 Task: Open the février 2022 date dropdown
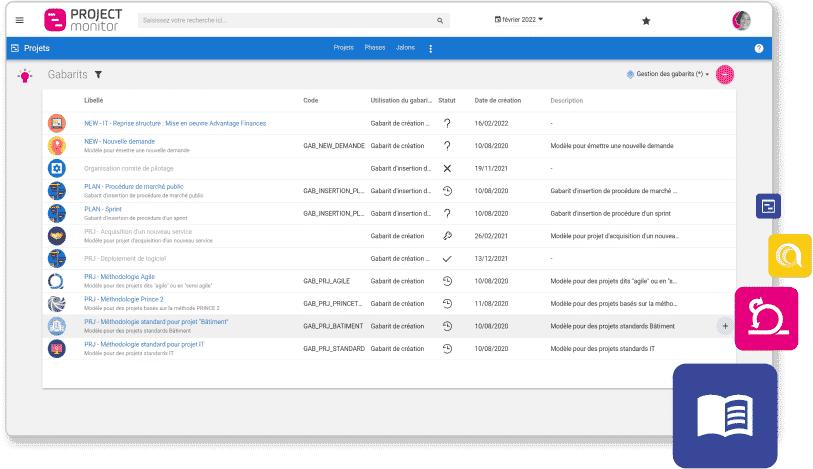[518, 20]
